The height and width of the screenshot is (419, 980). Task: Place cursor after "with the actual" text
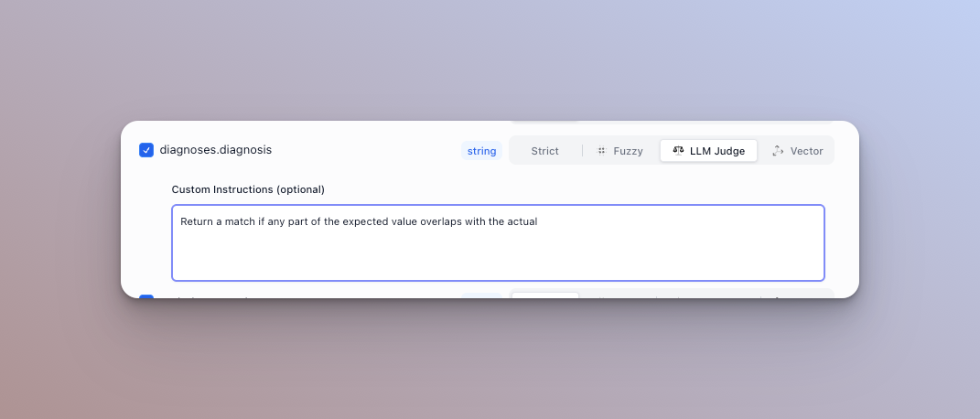click(x=538, y=221)
